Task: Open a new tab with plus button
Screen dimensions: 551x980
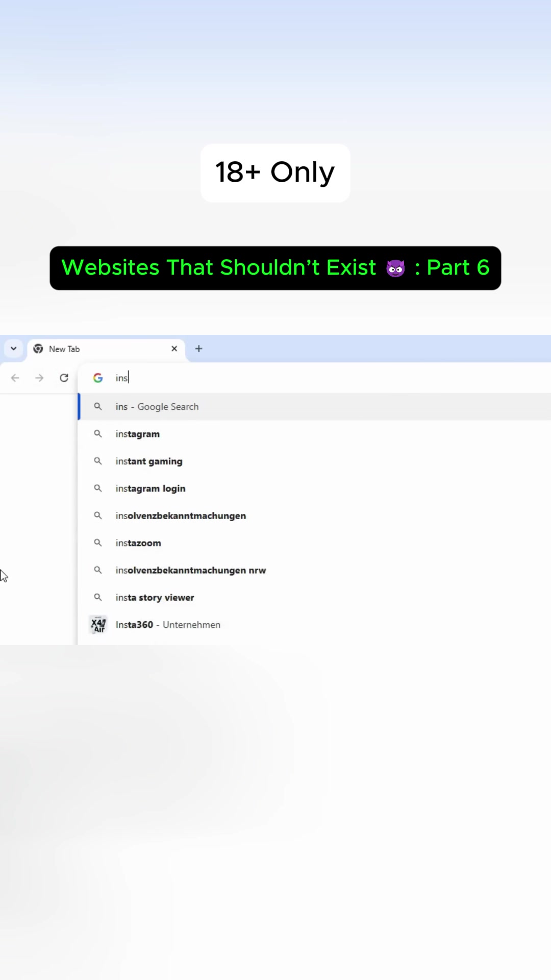Action: coord(199,349)
